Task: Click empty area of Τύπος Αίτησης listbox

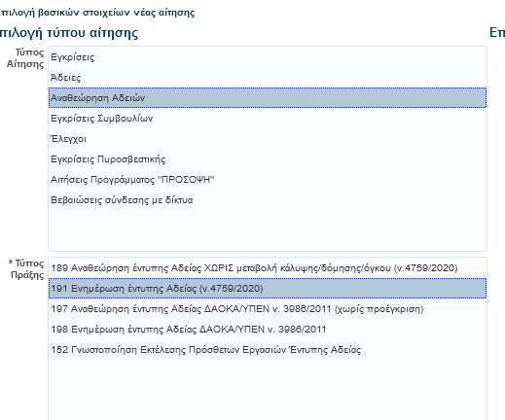Action: tap(268, 230)
